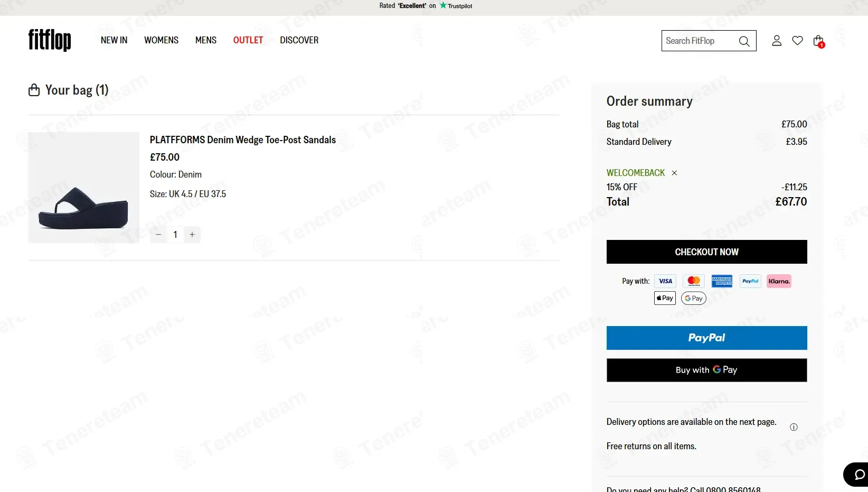
Task: Increase item quantity with plus button
Action: 192,235
